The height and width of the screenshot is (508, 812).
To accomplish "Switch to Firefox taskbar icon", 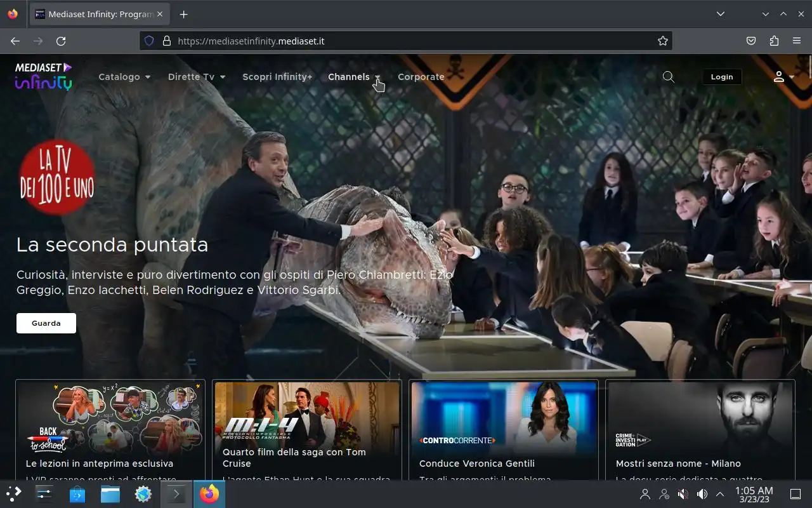I will coord(209,493).
